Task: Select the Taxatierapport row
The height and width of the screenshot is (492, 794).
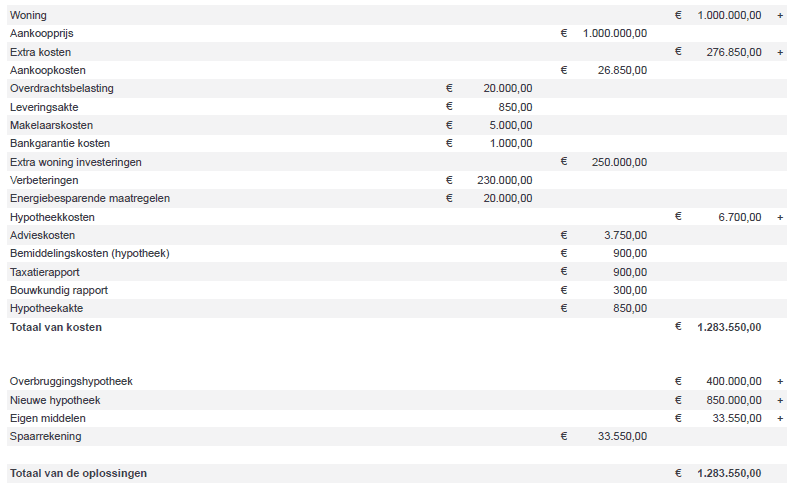Action: tap(397, 272)
